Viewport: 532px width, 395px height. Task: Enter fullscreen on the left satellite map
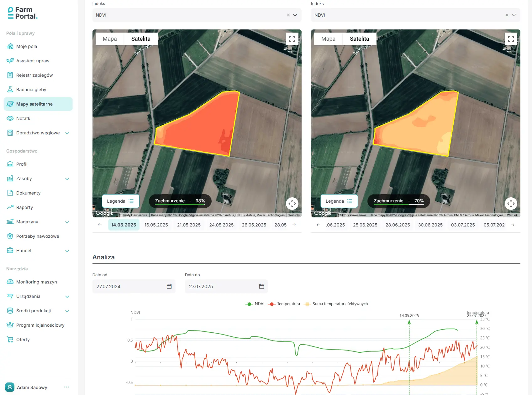292,39
